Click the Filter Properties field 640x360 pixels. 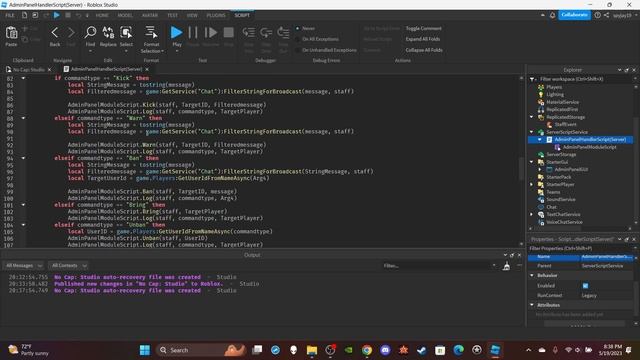coord(580,248)
